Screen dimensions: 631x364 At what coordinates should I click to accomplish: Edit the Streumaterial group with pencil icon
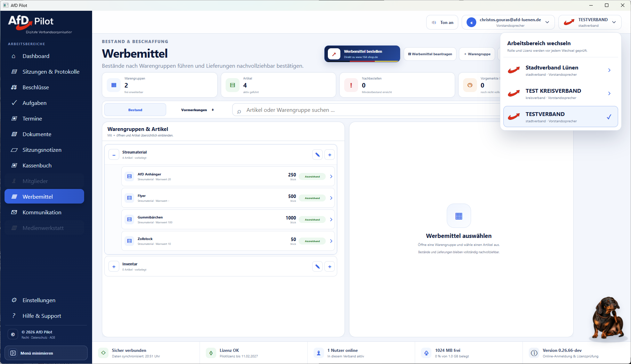(317, 155)
